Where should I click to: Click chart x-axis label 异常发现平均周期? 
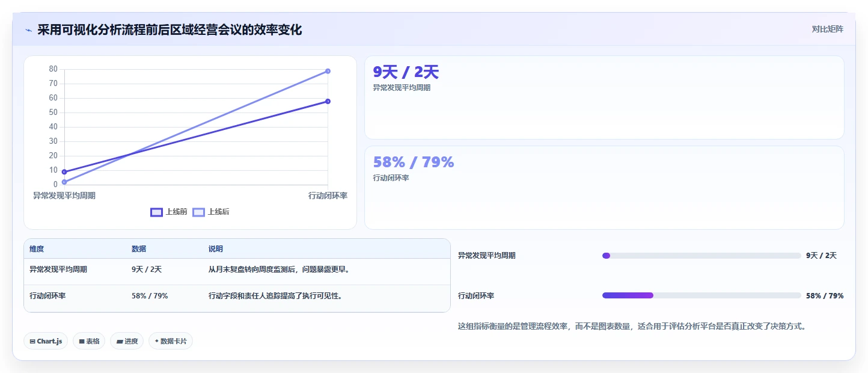64,196
